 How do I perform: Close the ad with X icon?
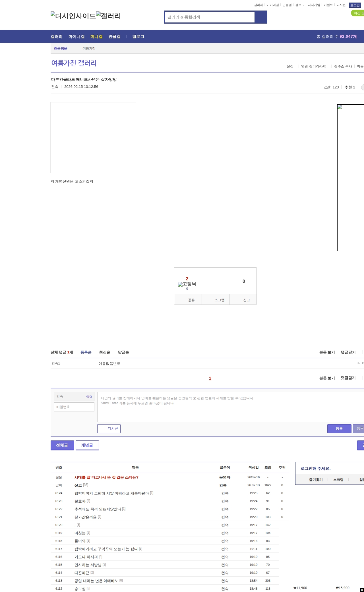click(x=362, y=590)
